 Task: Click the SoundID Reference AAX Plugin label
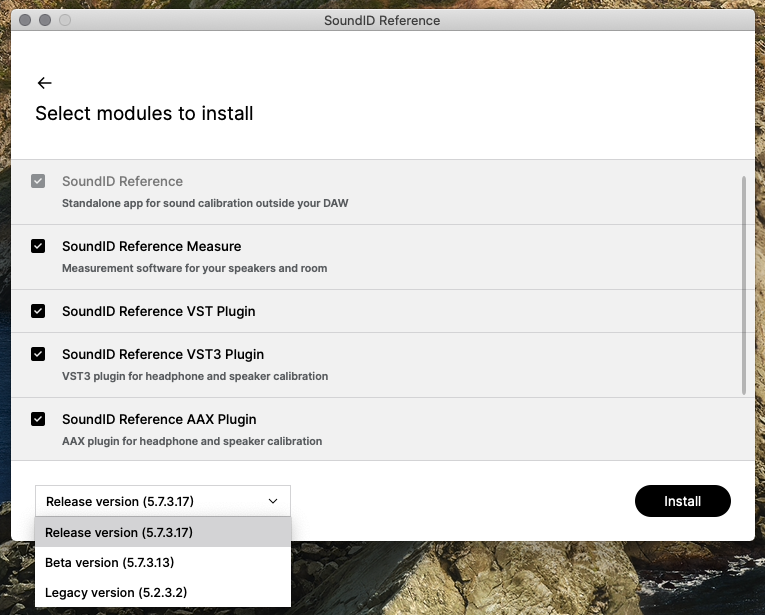(159, 419)
